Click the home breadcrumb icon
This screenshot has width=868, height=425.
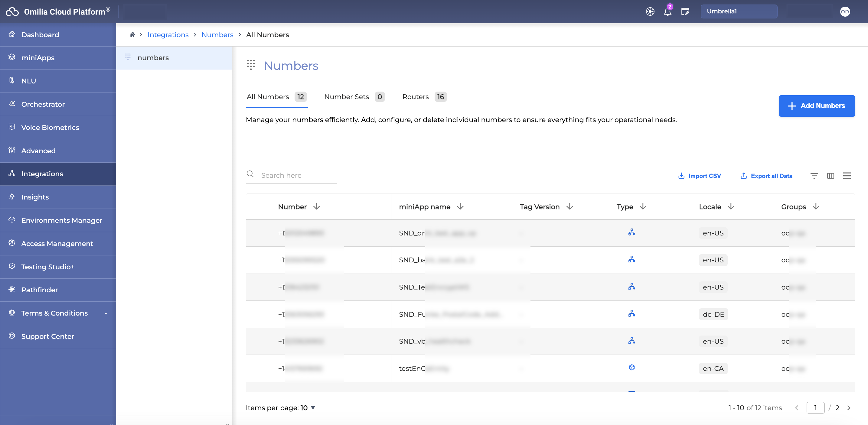tap(132, 35)
